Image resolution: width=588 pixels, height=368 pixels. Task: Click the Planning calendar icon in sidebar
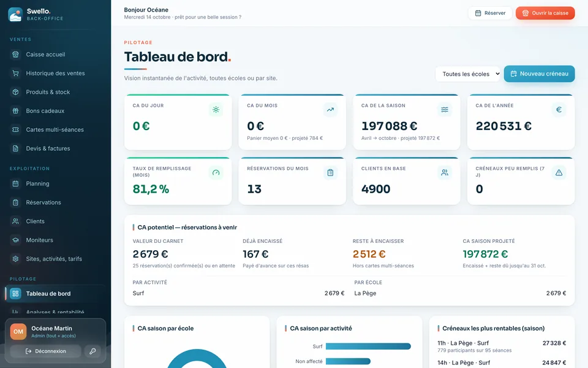coord(15,183)
